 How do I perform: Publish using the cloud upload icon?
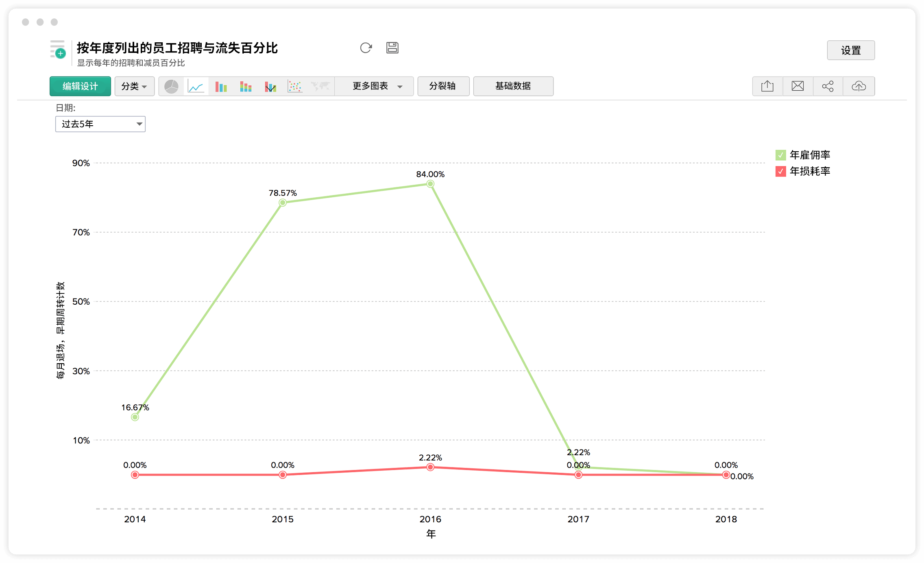859,86
